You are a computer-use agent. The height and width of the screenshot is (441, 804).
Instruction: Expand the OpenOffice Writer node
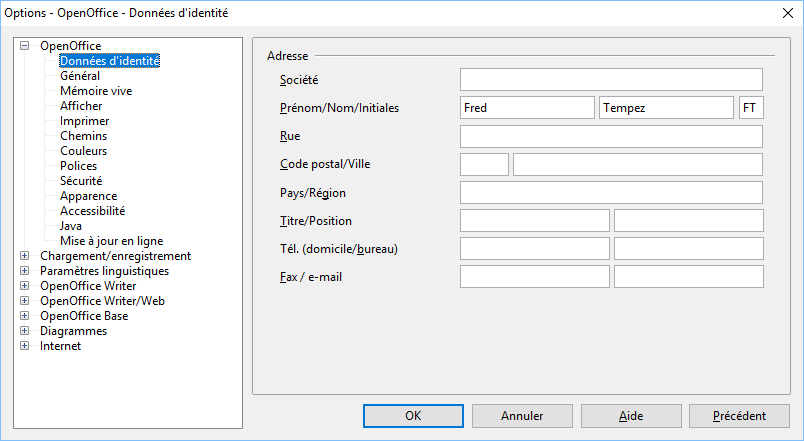click(x=25, y=286)
